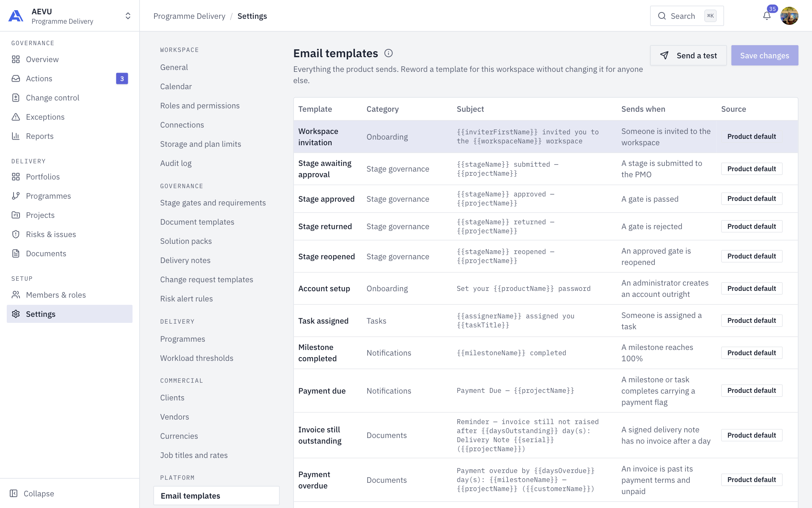The width and height of the screenshot is (812, 508).
Task: Click the info icon beside Email templates
Action: click(388, 53)
